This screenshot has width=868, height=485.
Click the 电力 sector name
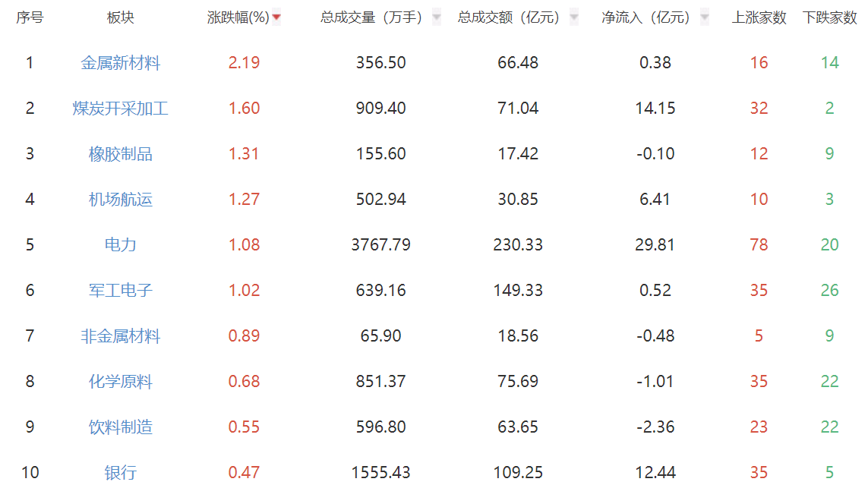click(x=120, y=244)
